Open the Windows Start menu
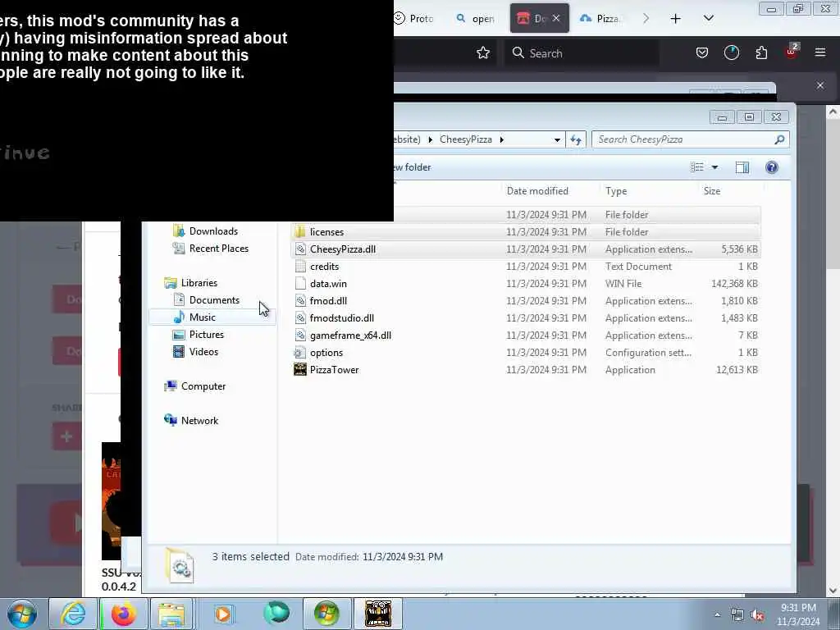The image size is (840, 630). point(22,614)
